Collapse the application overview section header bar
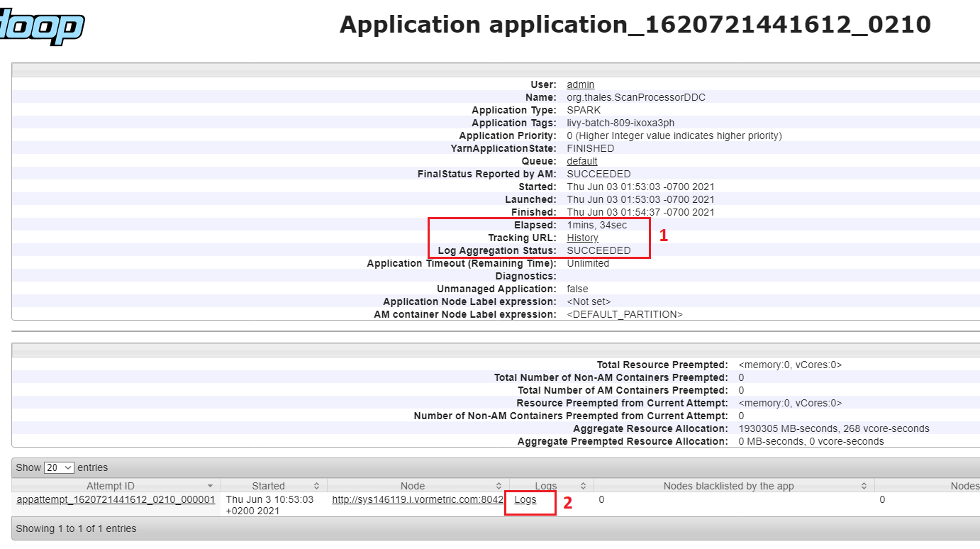The height and width of the screenshot is (549, 980). (495, 70)
